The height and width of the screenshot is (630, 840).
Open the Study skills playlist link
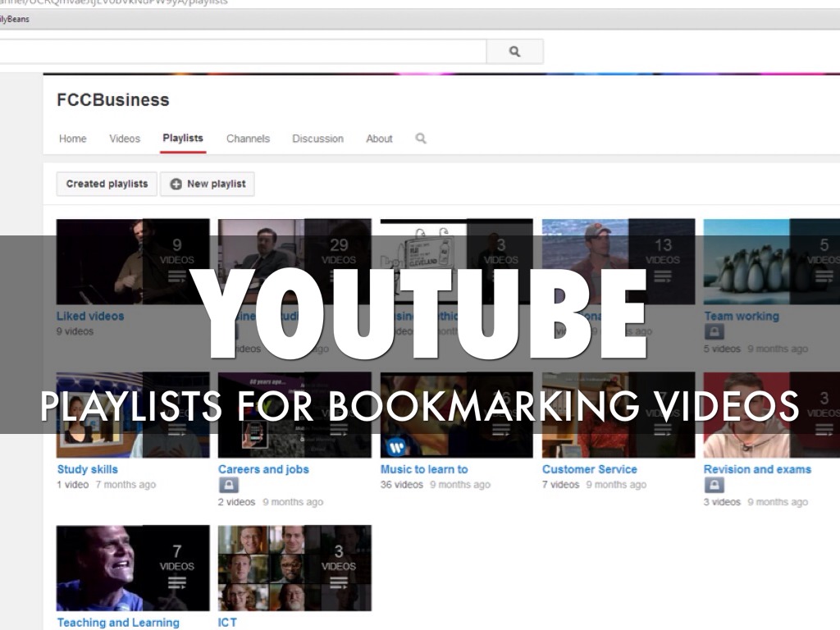point(87,469)
